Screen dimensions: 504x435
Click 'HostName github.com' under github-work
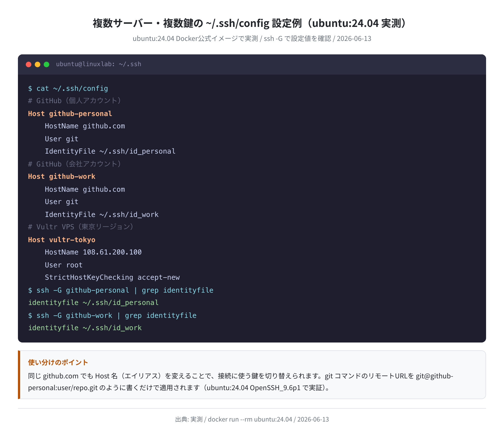tap(85, 189)
